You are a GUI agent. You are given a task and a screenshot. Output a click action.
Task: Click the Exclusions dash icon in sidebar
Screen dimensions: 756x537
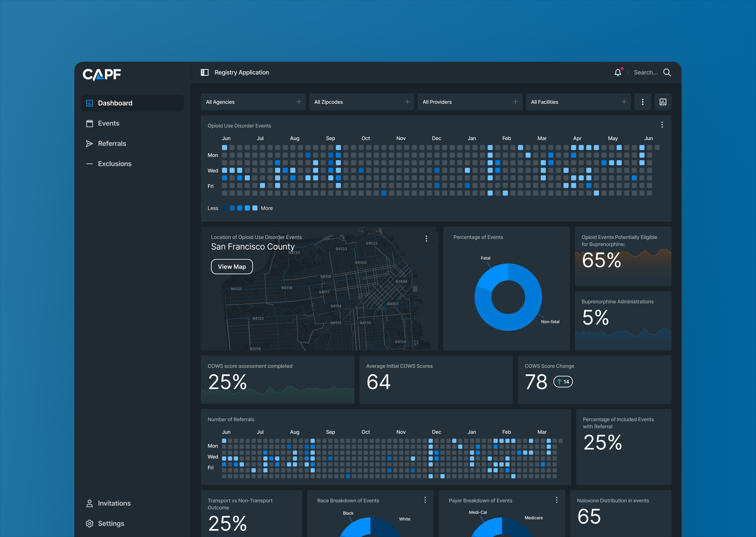(89, 163)
